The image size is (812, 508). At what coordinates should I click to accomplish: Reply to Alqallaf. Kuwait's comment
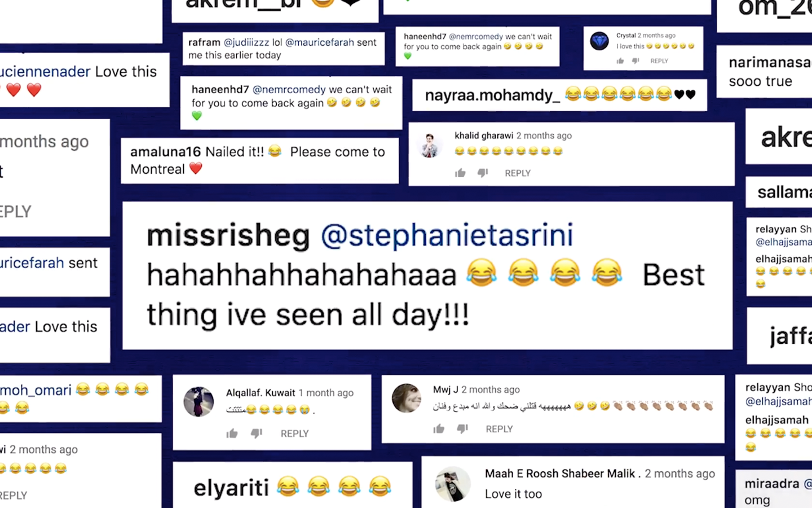click(294, 433)
